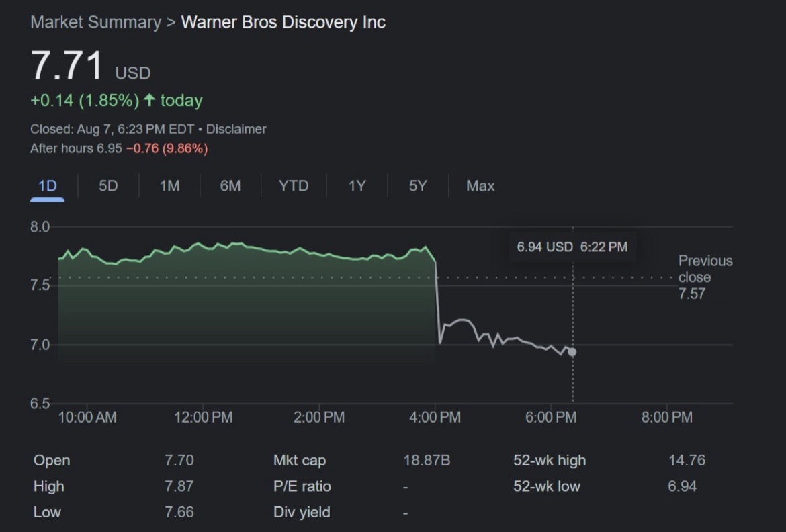The width and height of the screenshot is (786, 532).
Task: Click the green up arrow beside today
Action: (x=149, y=101)
